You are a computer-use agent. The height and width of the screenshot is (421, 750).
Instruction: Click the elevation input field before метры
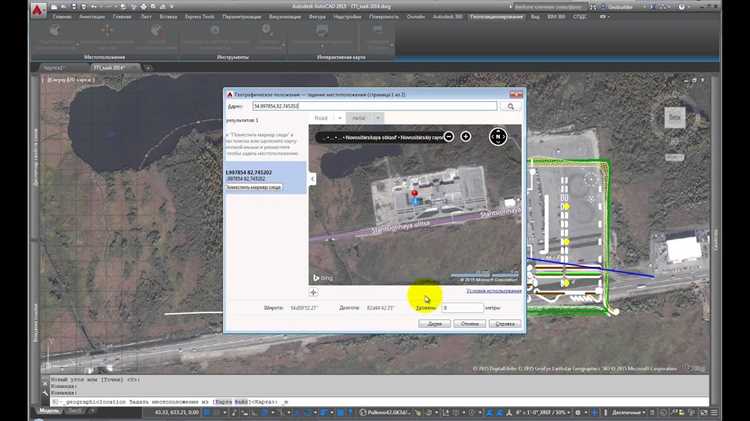[x=462, y=308]
